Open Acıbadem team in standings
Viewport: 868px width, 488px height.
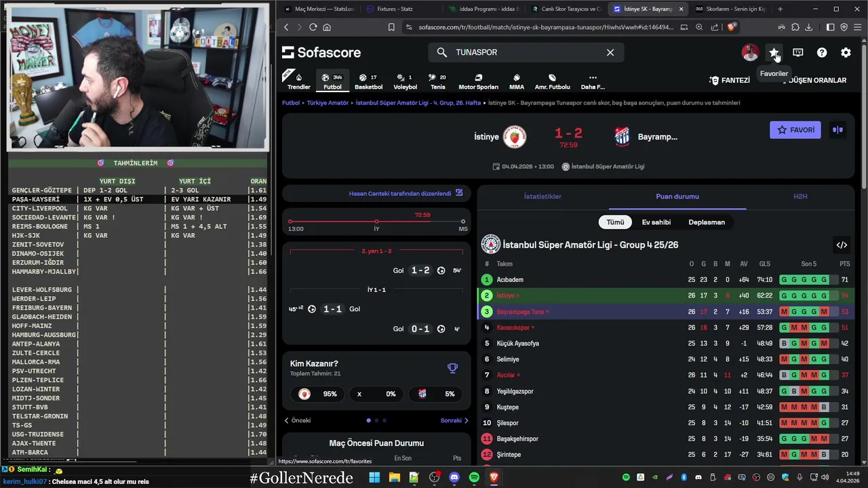coord(510,280)
